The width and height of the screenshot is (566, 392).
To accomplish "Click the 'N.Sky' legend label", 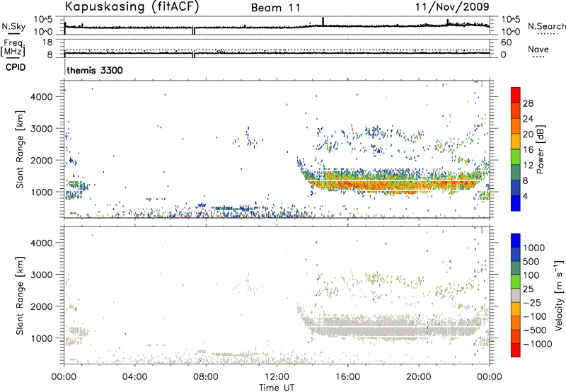I will pyautogui.click(x=13, y=26).
